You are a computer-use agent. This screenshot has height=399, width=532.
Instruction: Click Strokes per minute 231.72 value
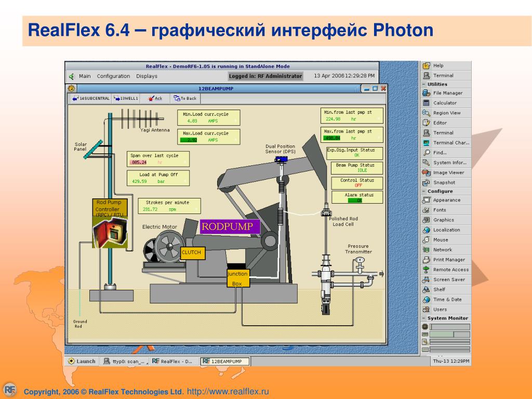150,209
